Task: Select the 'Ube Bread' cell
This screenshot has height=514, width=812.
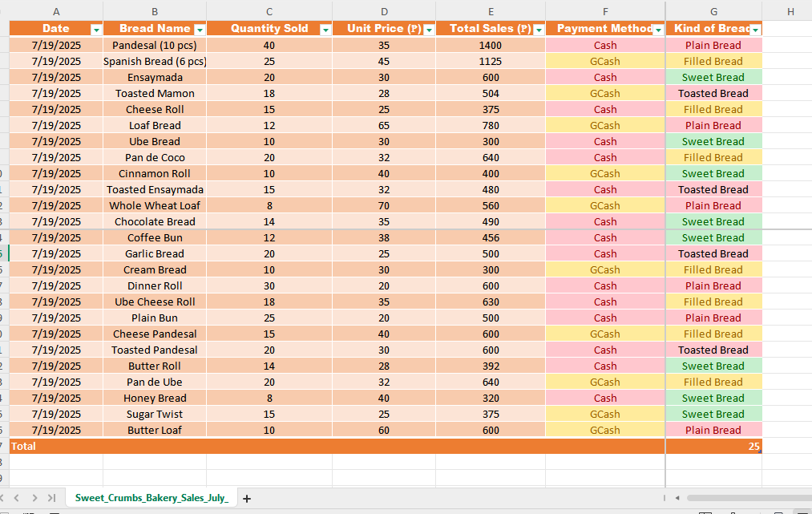Action: click(x=155, y=141)
